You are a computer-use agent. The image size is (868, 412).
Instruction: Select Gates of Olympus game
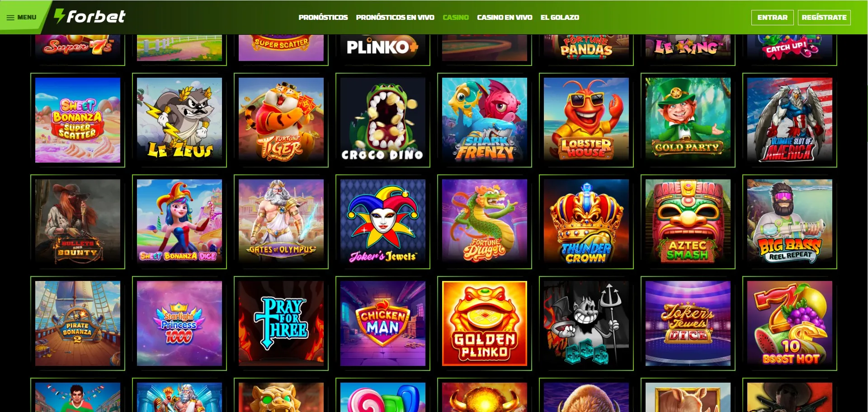click(x=281, y=222)
